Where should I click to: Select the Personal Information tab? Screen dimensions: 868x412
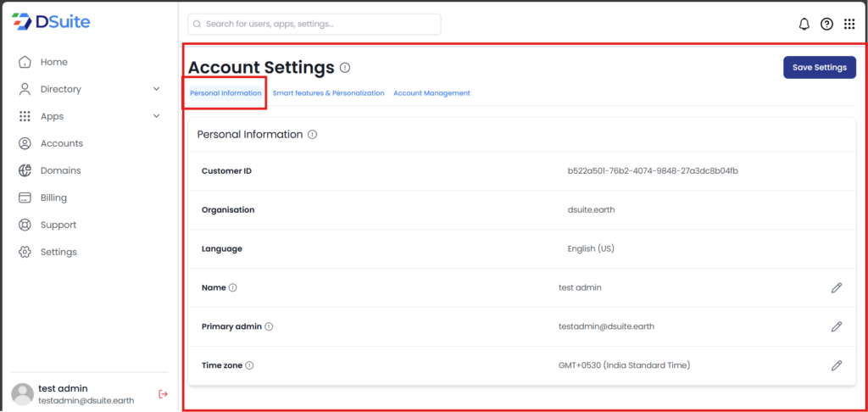tap(225, 93)
